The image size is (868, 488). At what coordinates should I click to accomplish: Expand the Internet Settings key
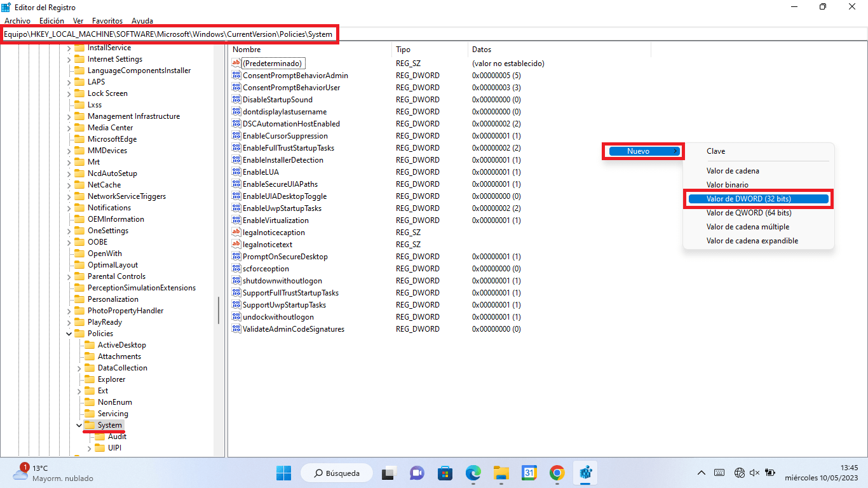[69, 59]
